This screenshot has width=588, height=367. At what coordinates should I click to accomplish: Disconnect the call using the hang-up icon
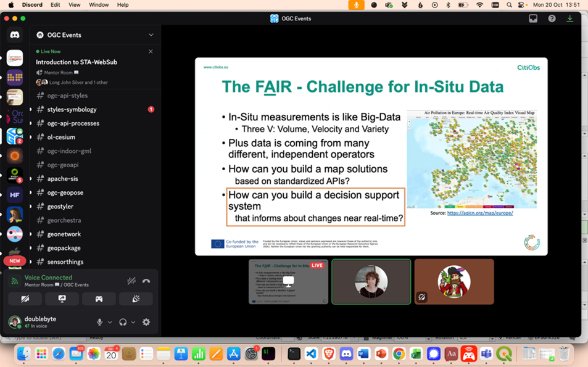pyautogui.click(x=146, y=281)
